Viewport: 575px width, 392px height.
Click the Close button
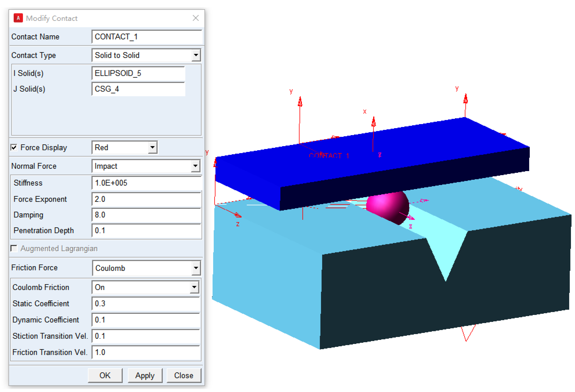[184, 375]
